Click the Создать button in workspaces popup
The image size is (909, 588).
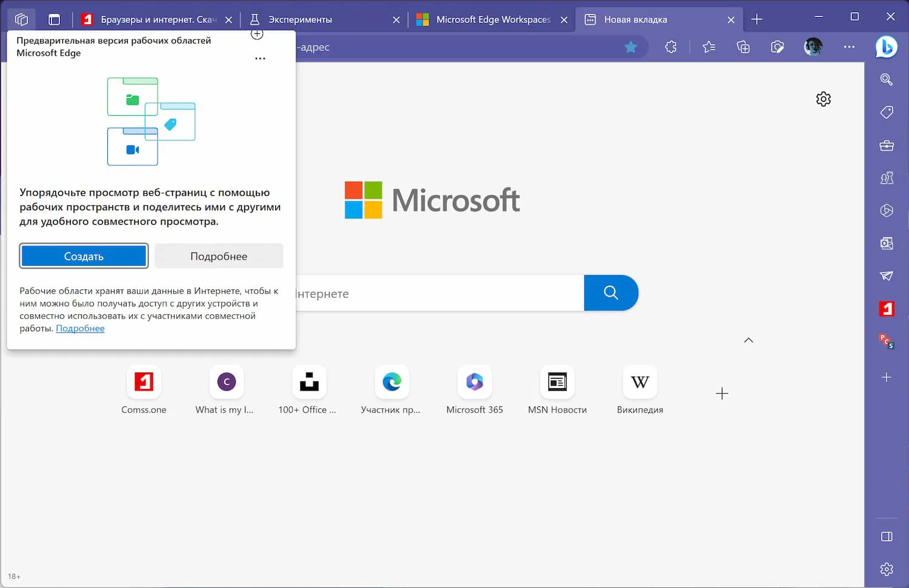[84, 256]
